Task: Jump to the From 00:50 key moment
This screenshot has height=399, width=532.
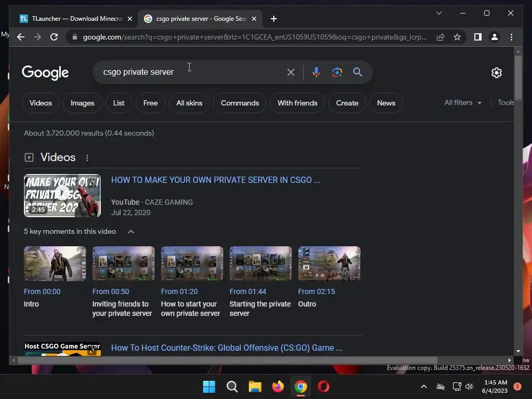Action: click(x=111, y=291)
